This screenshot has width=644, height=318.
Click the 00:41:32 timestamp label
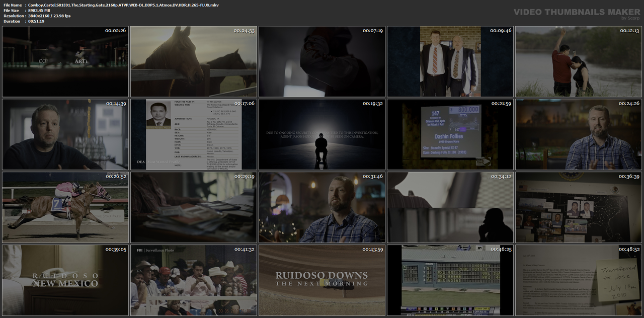click(x=244, y=250)
